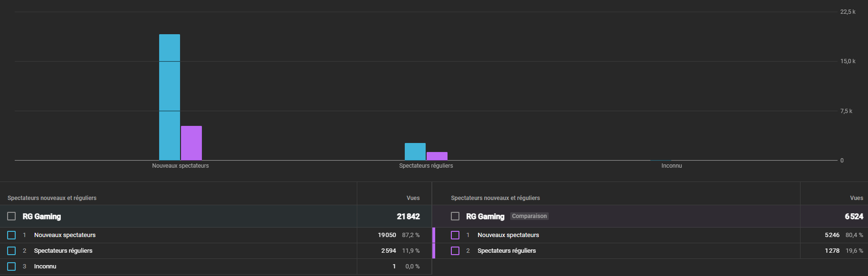Select Nouveaux spectateurs row text in left table

click(65, 235)
